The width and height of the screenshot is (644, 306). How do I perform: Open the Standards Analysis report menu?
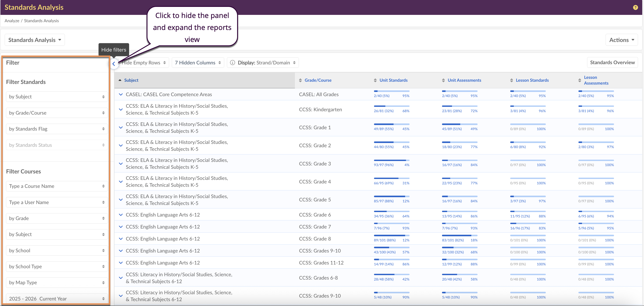click(x=35, y=40)
